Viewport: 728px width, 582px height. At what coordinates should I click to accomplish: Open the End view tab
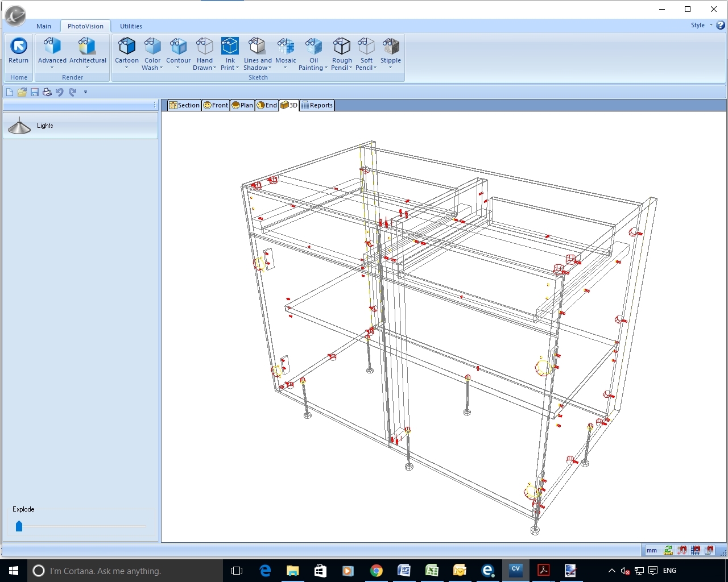pyautogui.click(x=267, y=105)
